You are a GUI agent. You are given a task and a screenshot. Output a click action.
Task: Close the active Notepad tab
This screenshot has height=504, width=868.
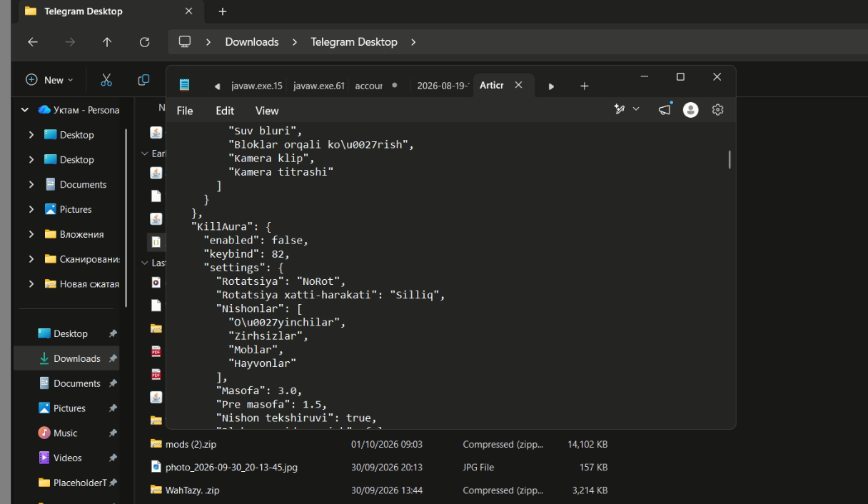(519, 85)
